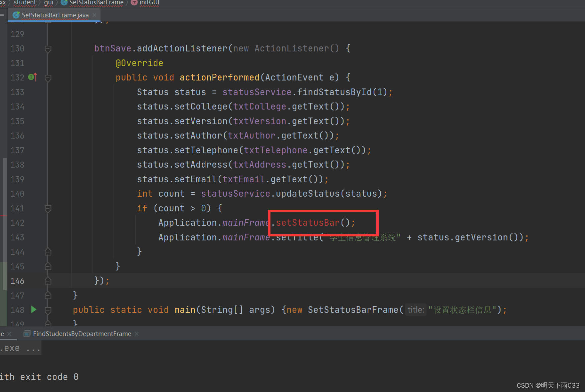Click the fold end marker at line 146
This screenshot has height=392, width=585.
tap(48, 281)
